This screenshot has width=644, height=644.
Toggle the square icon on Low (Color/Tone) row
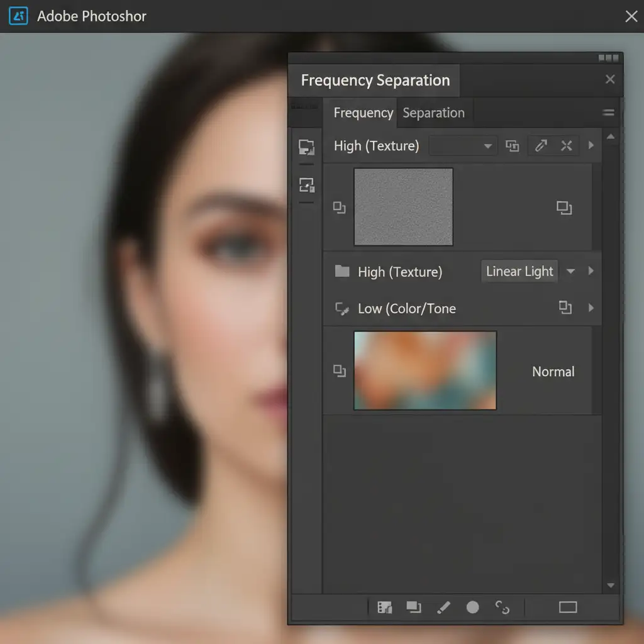coord(565,308)
